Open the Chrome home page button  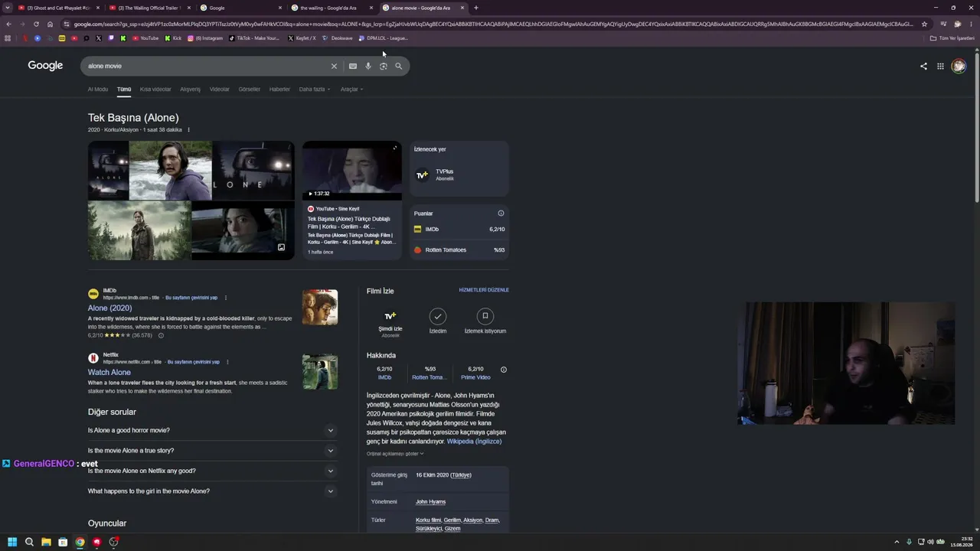[x=50, y=24]
